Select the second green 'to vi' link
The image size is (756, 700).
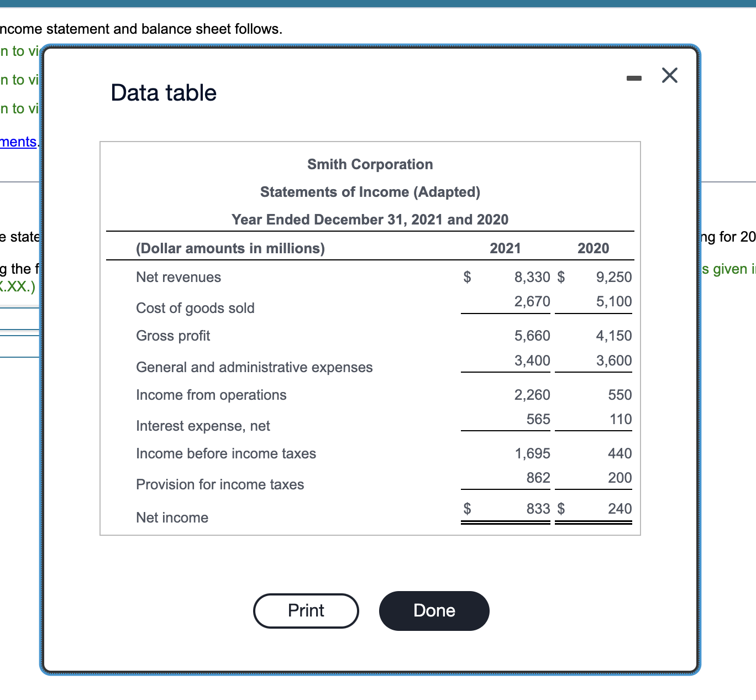(19, 80)
